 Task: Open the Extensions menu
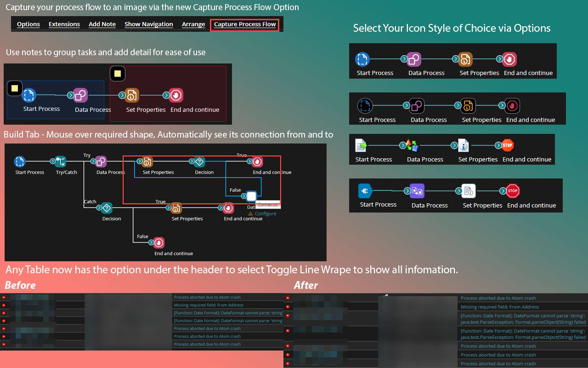(x=64, y=24)
